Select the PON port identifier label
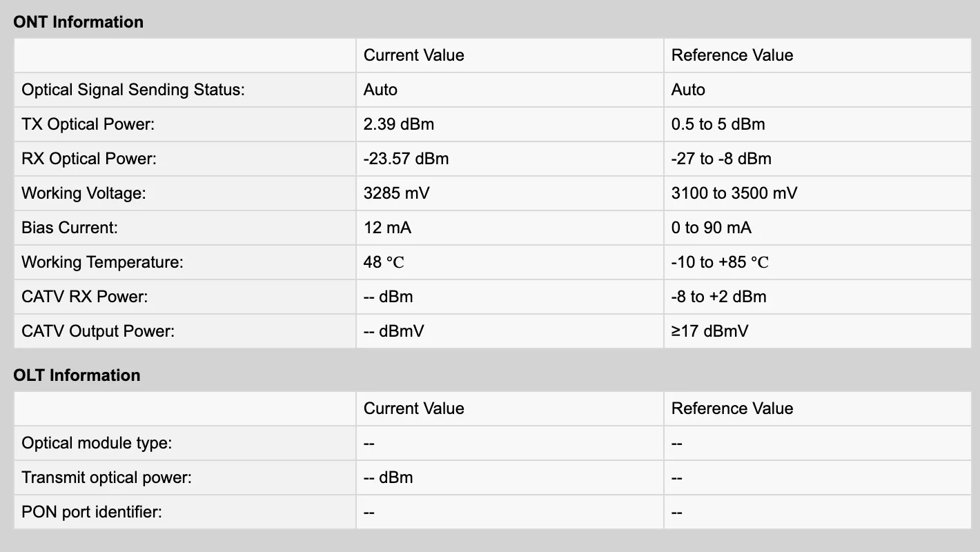 click(92, 512)
